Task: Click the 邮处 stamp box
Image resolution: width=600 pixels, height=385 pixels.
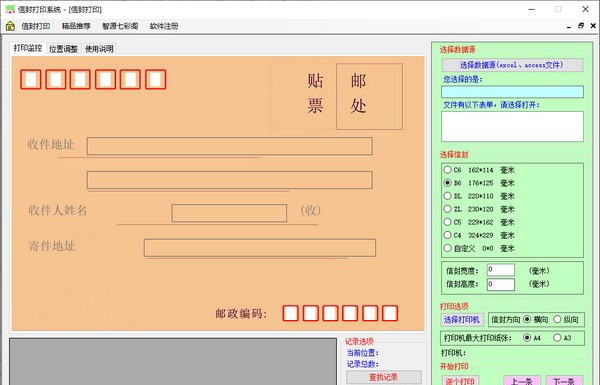Action: [x=369, y=96]
